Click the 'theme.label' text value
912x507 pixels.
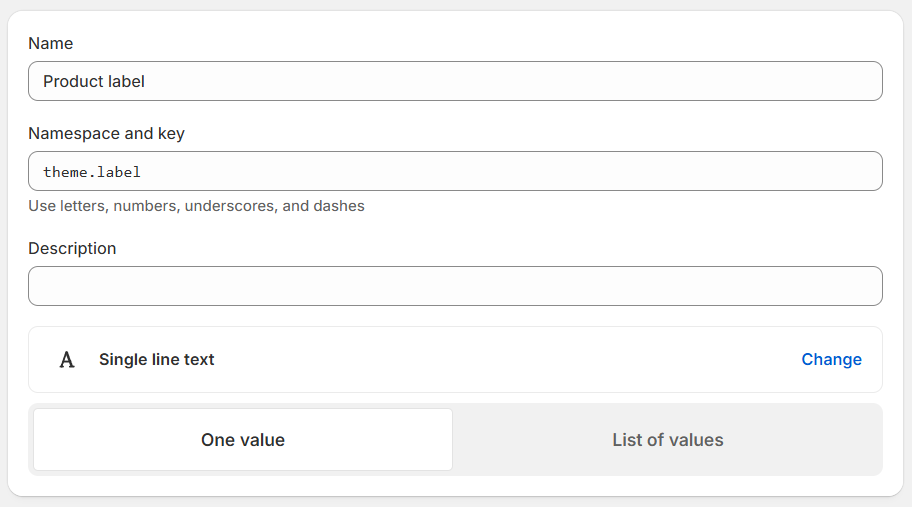[92, 172]
